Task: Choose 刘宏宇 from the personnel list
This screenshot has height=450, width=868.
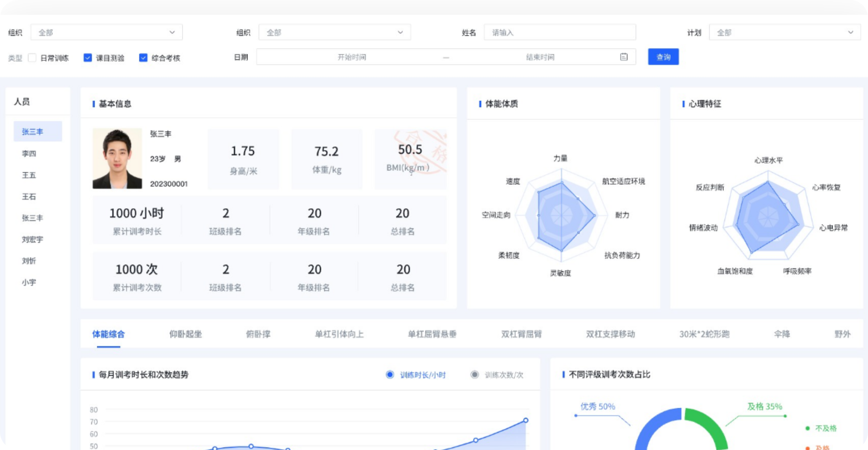Action: [x=32, y=240]
